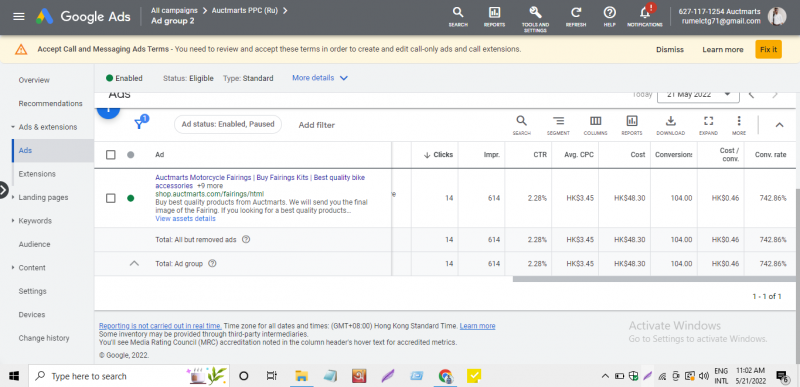Open Devices in the sidebar

click(x=32, y=315)
